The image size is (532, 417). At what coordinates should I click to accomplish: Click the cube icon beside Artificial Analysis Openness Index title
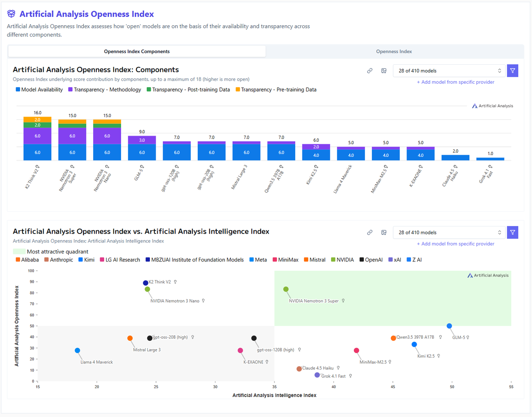[x=12, y=14]
